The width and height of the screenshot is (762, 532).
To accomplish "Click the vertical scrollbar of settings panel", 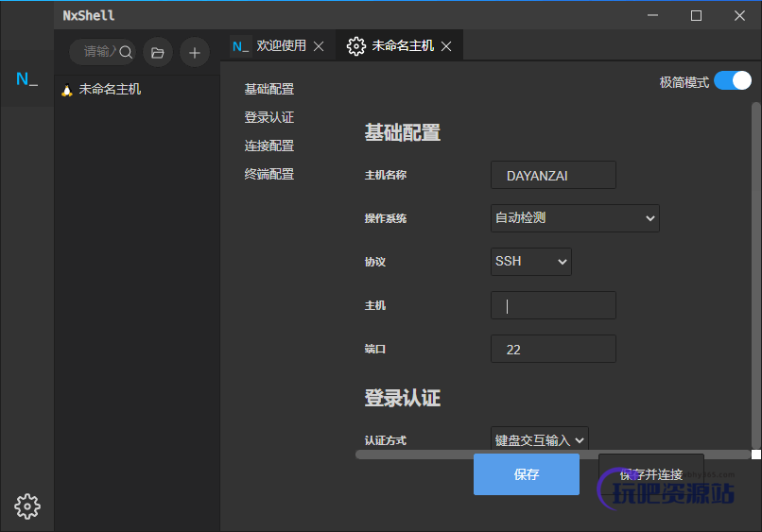I will 755,275.
